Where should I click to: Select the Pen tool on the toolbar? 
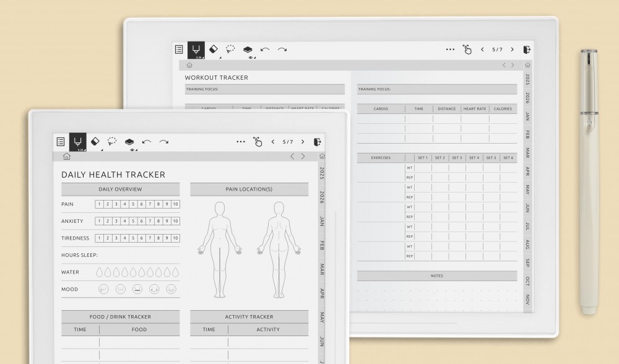[77, 141]
